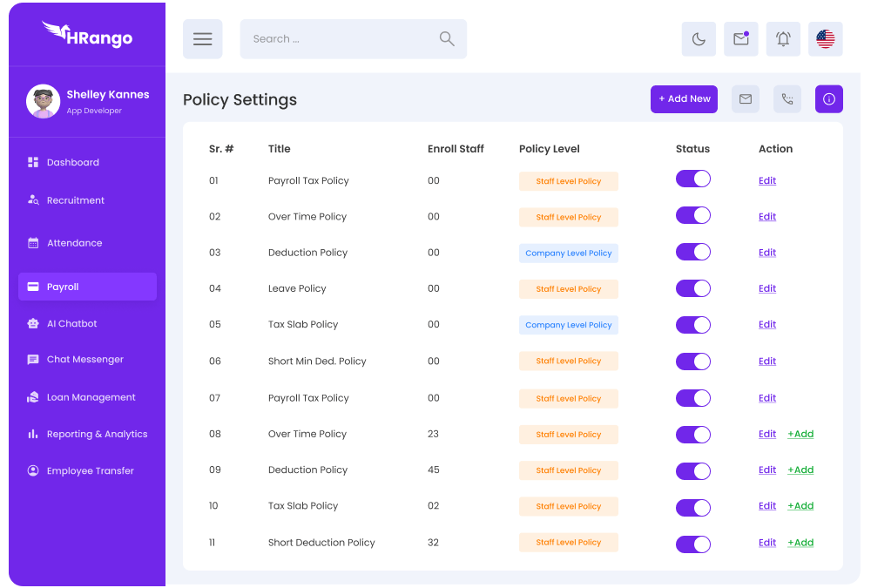Select Company Level Policy badge for Deduction Policy

569,253
